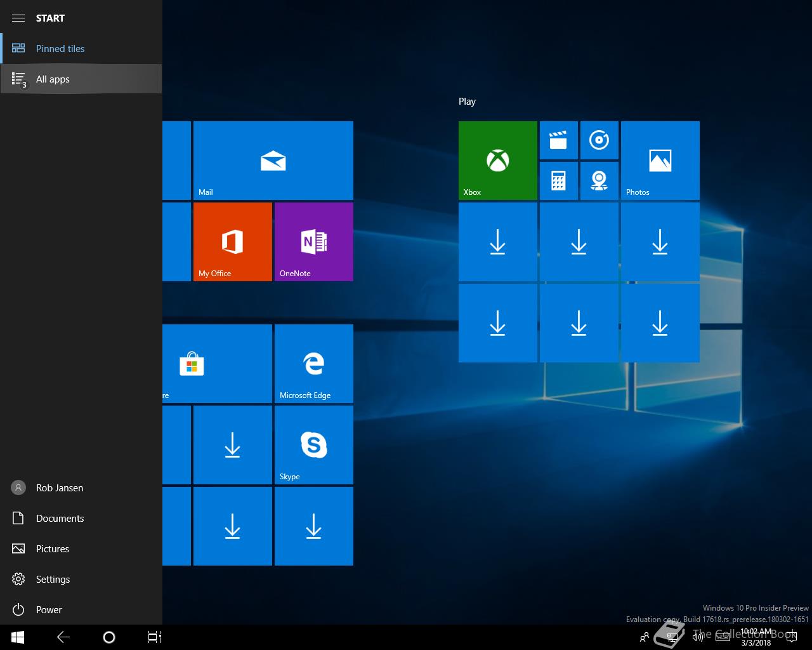The height and width of the screenshot is (650, 812).
Task: Open Cortana circle on taskbar
Action: (x=109, y=637)
